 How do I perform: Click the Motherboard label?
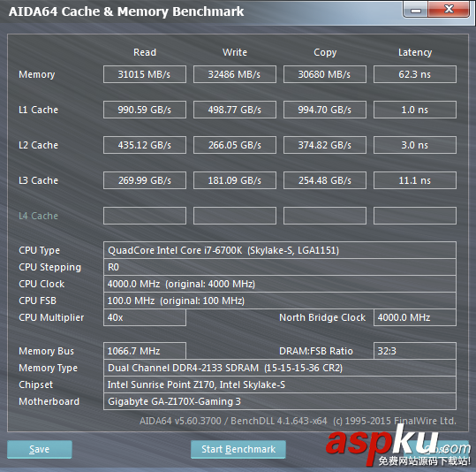49,401
